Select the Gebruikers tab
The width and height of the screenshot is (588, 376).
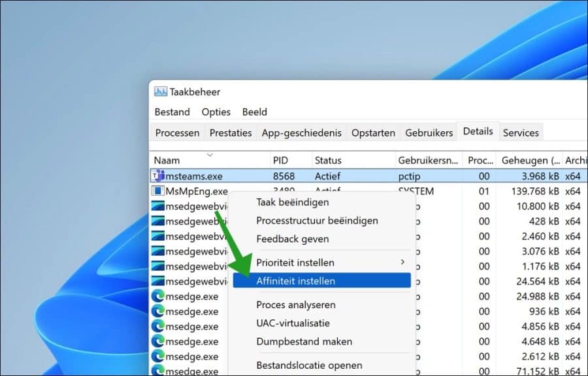click(x=429, y=133)
